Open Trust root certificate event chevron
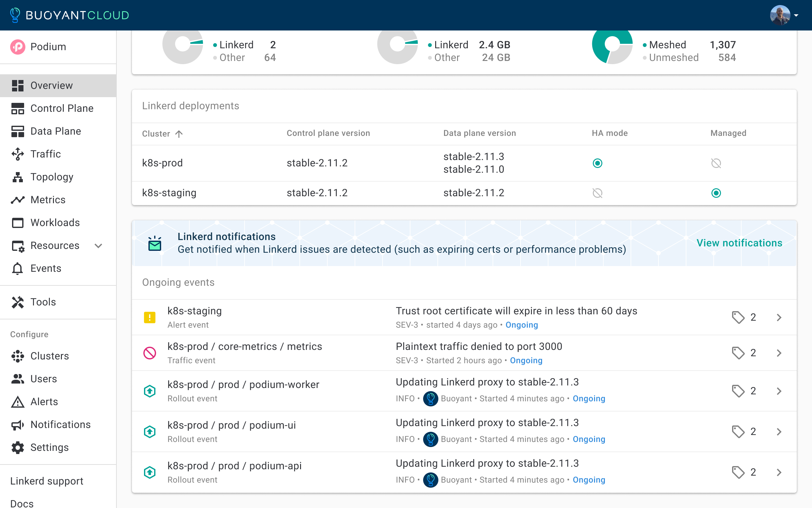This screenshot has width=812, height=508. (779, 317)
